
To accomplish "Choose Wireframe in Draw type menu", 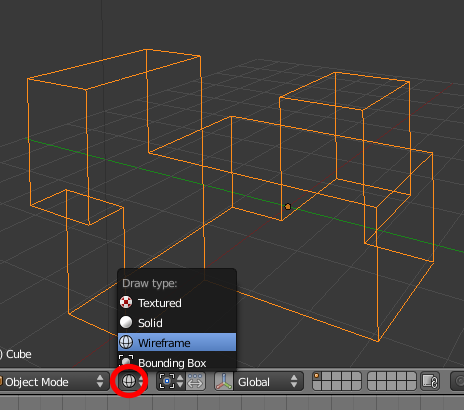I will 177,342.
